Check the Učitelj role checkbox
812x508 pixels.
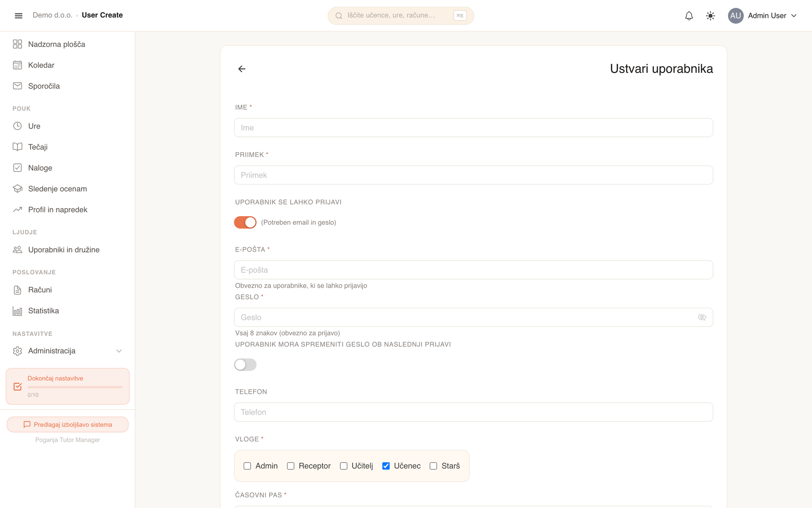coord(344,466)
